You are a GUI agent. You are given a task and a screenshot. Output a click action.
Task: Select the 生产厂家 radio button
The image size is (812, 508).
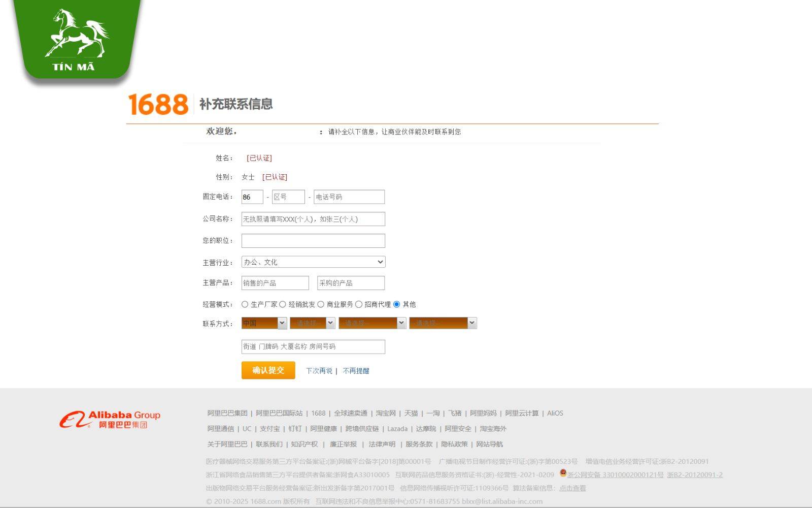245,304
